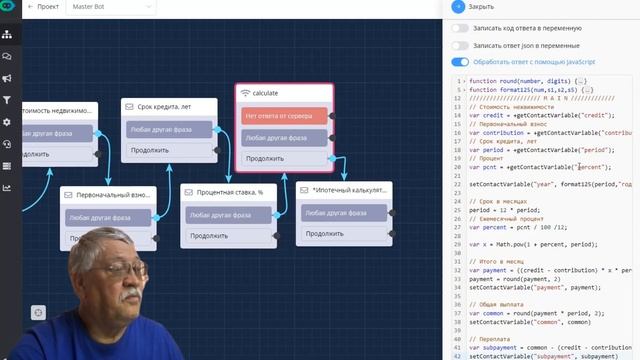
Task: Click the app logo in top-left corner
Action: [7, 6]
